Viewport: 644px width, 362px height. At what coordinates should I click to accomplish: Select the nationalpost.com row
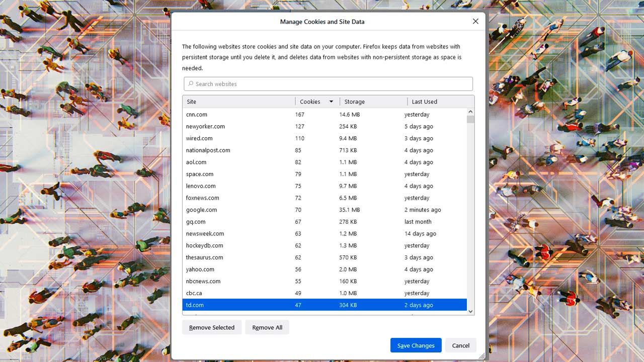[325, 150]
